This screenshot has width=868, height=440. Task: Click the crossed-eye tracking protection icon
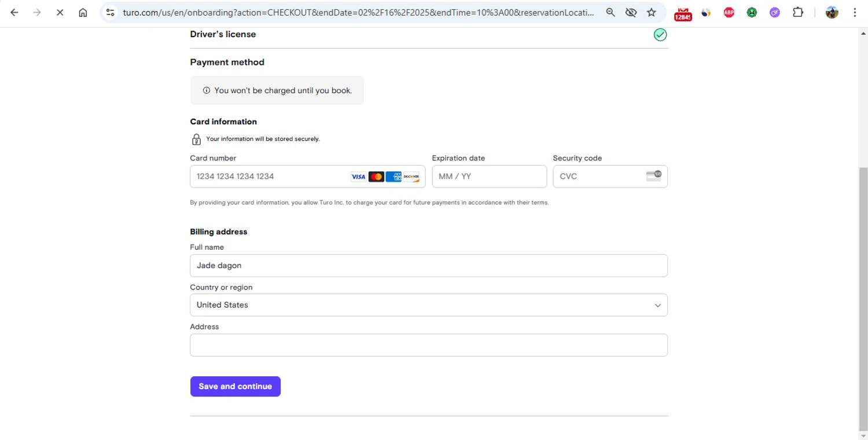(631, 12)
